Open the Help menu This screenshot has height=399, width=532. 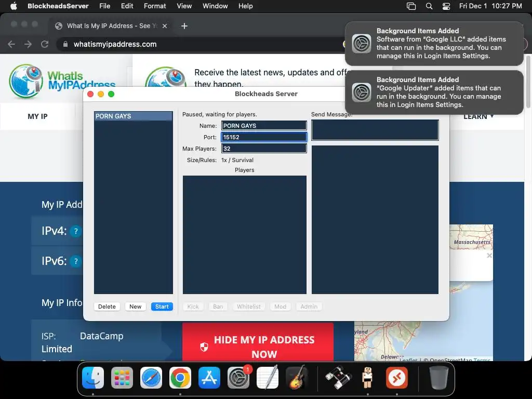pos(245,6)
